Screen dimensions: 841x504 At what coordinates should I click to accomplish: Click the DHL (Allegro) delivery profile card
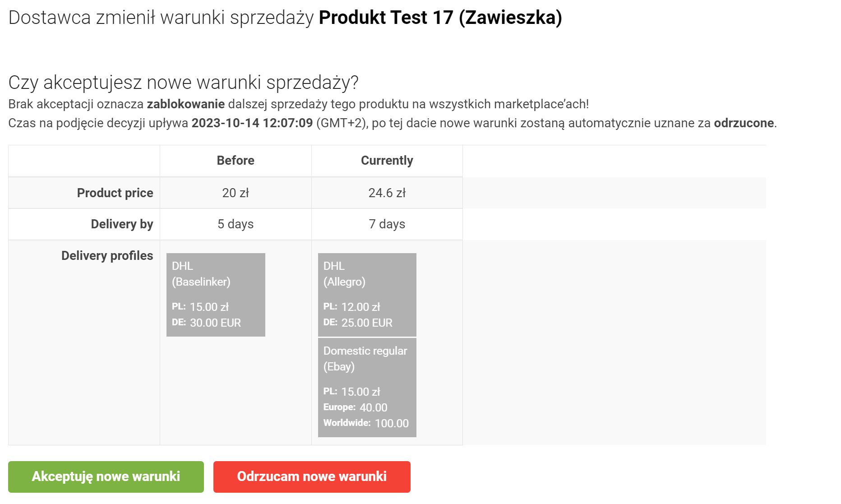[x=367, y=294]
